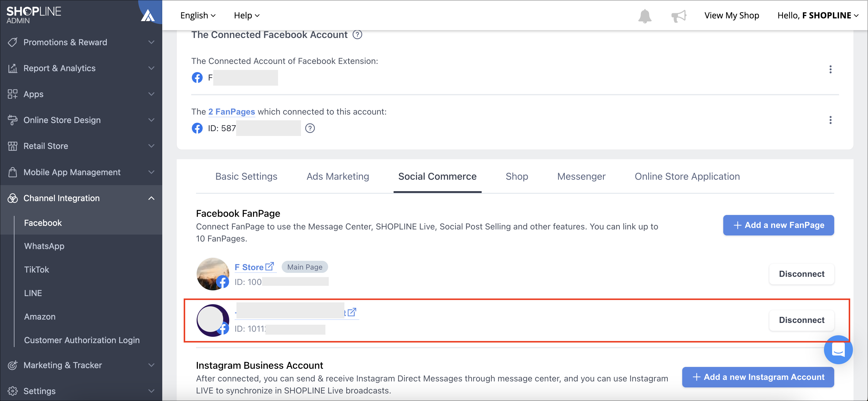Click the F Store profile thumbnail
Screen dimensions: 868x401
213,274
